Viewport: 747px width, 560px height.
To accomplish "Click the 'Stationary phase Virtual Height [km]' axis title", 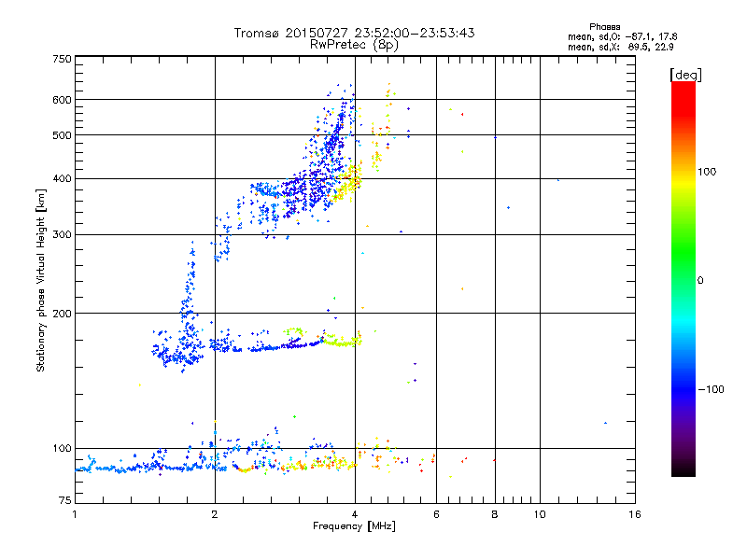I will click(41, 280).
